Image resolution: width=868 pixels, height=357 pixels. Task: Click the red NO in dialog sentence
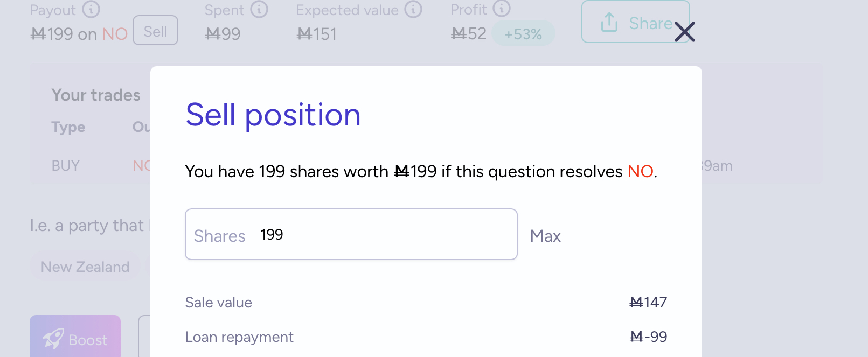click(x=640, y=172)
